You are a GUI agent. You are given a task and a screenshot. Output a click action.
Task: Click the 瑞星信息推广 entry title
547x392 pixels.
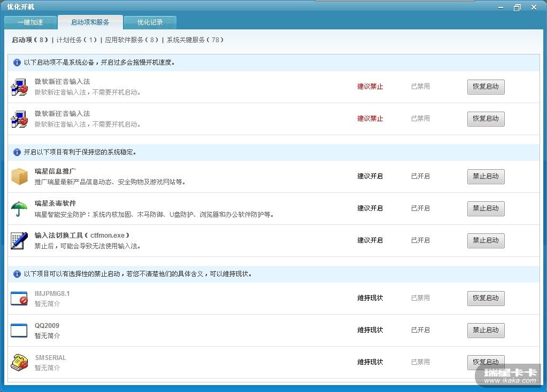coord(55,171)
